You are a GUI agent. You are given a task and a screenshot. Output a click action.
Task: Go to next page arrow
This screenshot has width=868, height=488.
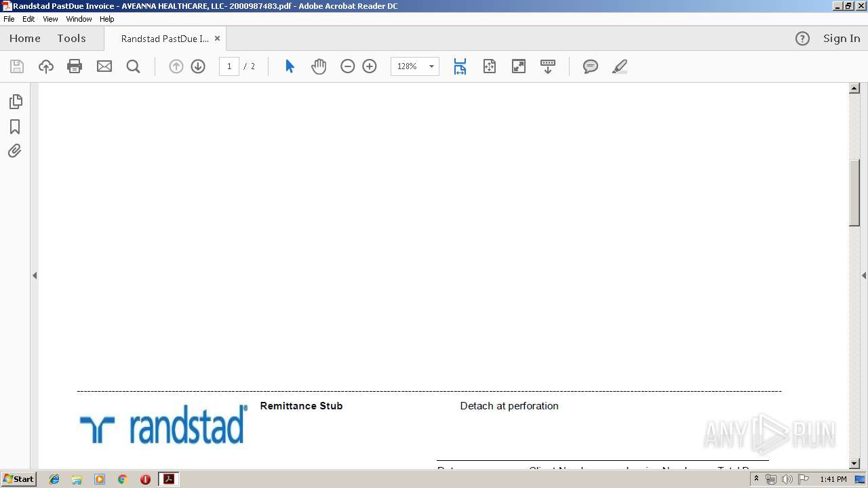click(x=198, y=66)
